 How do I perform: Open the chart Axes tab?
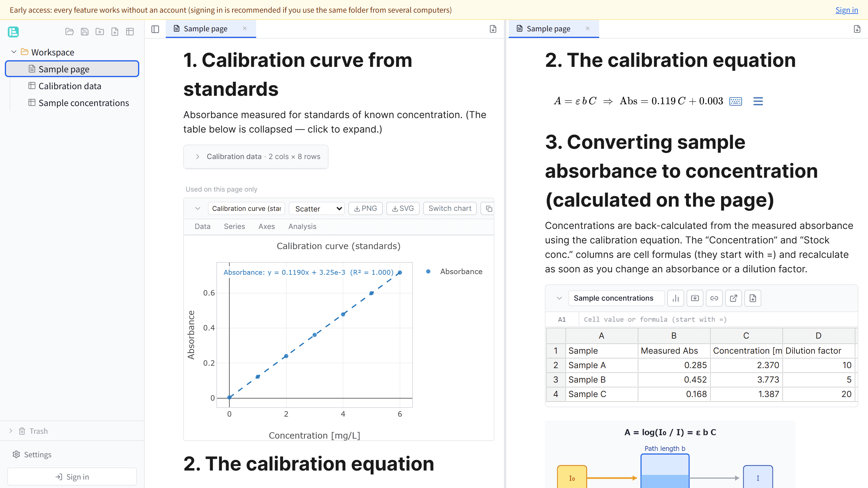[x=266, y=227]
